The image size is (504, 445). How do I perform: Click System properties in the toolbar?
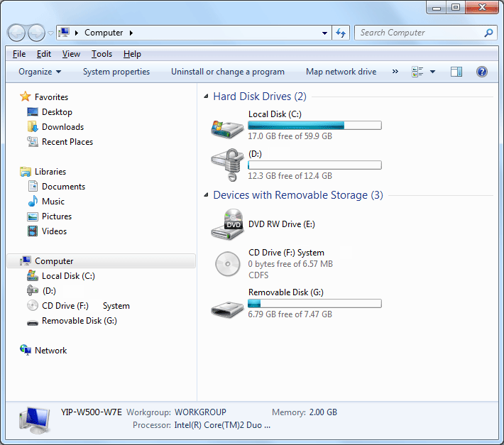coord(116,72)
